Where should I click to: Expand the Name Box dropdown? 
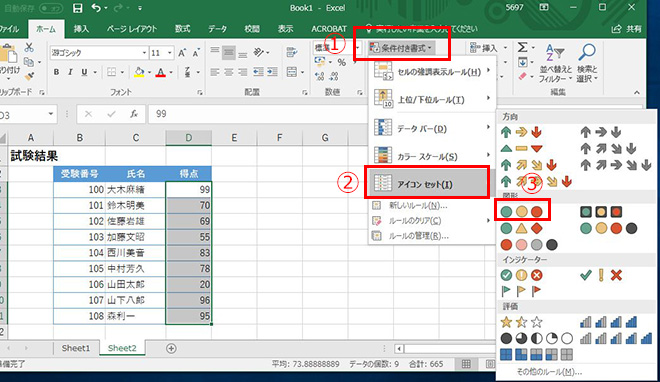tap(51, 114)
